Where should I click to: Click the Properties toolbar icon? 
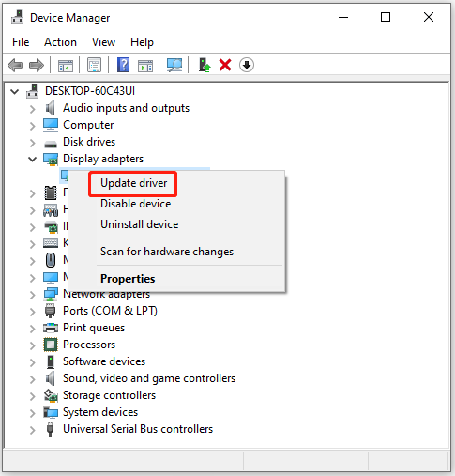pyautogui.click(x=94, y=65)
